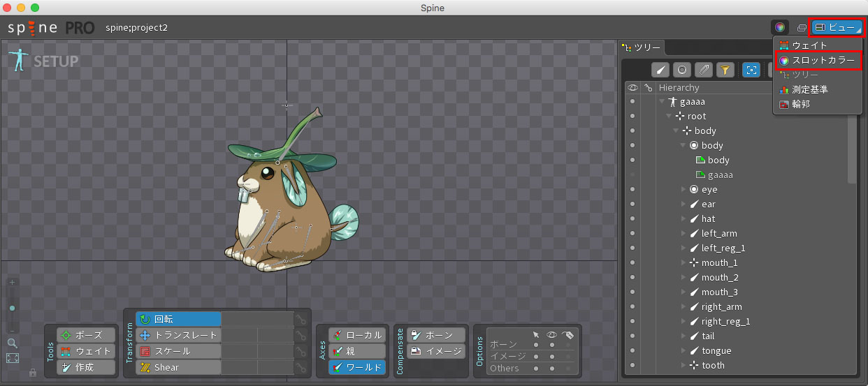Image resolution: width=868 pixels, height=386 pixels.
Task: Click the key icon next to 回転 field
Action: point(301,319)
